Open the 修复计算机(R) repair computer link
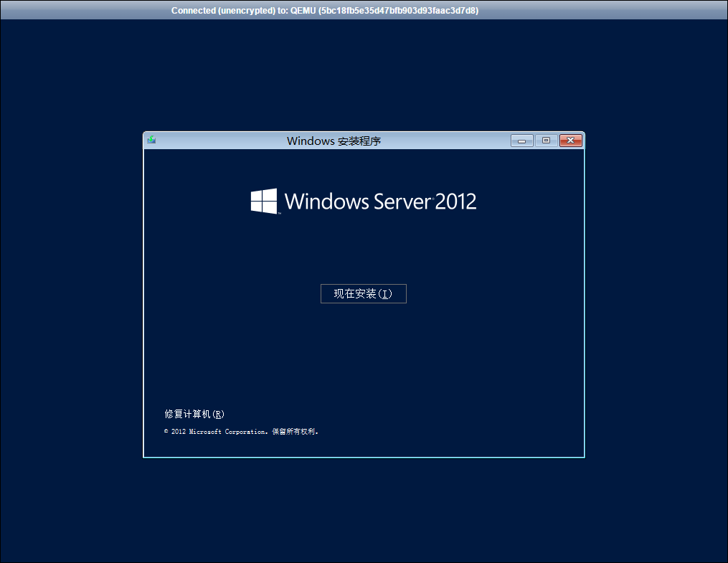 (x=194, y=414)
